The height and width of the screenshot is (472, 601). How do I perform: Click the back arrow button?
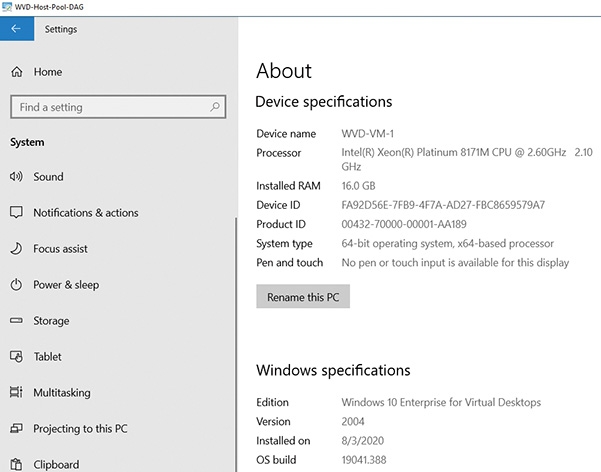pyautogui.click(x=16, y=29)
